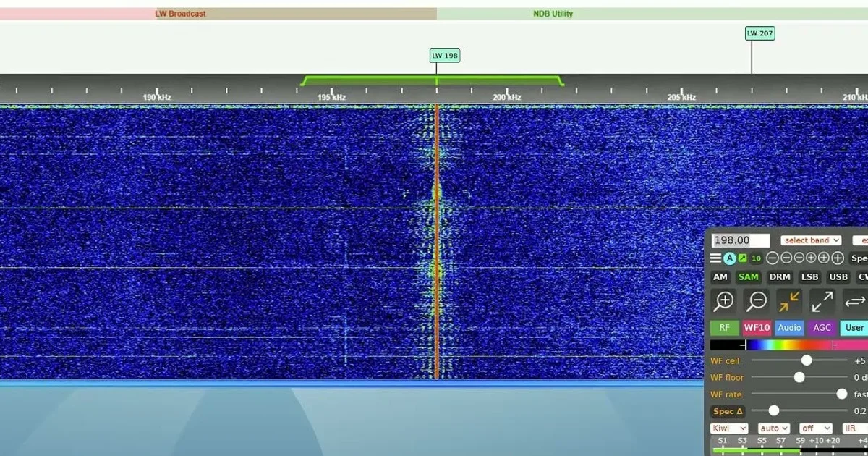The height and width of the screenshot is (456, 868).
Task: Click the Spec Δ button
Action: coord(728,411)
